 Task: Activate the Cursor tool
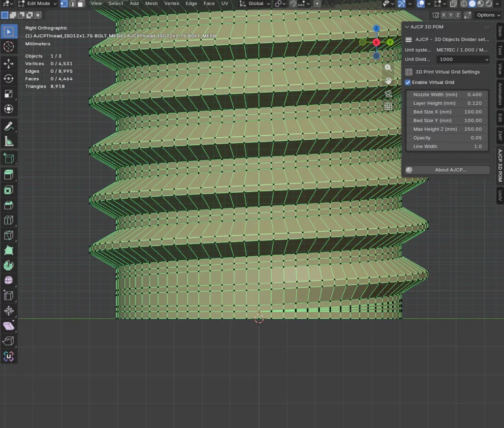[9, 47]
